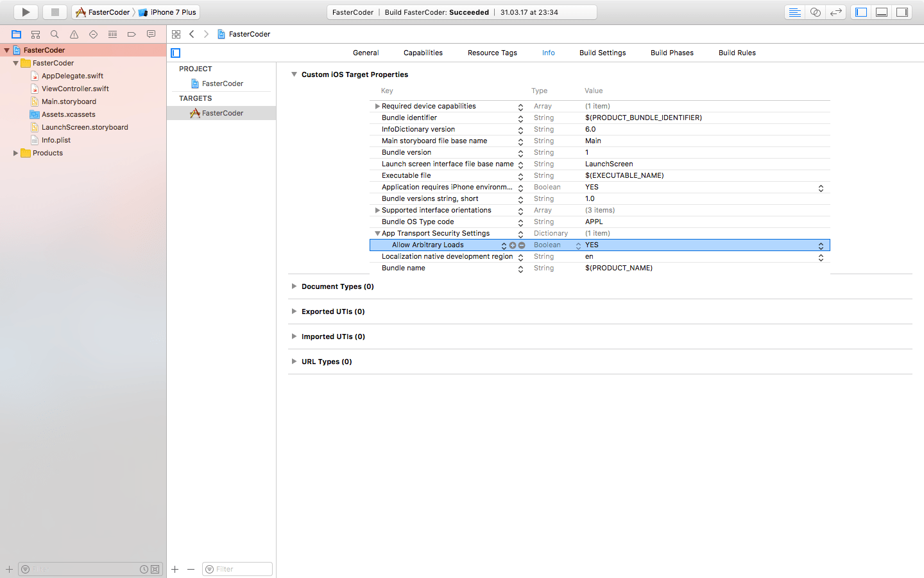924x578 pixels.
Task: Add a new target
Action: 175,569
